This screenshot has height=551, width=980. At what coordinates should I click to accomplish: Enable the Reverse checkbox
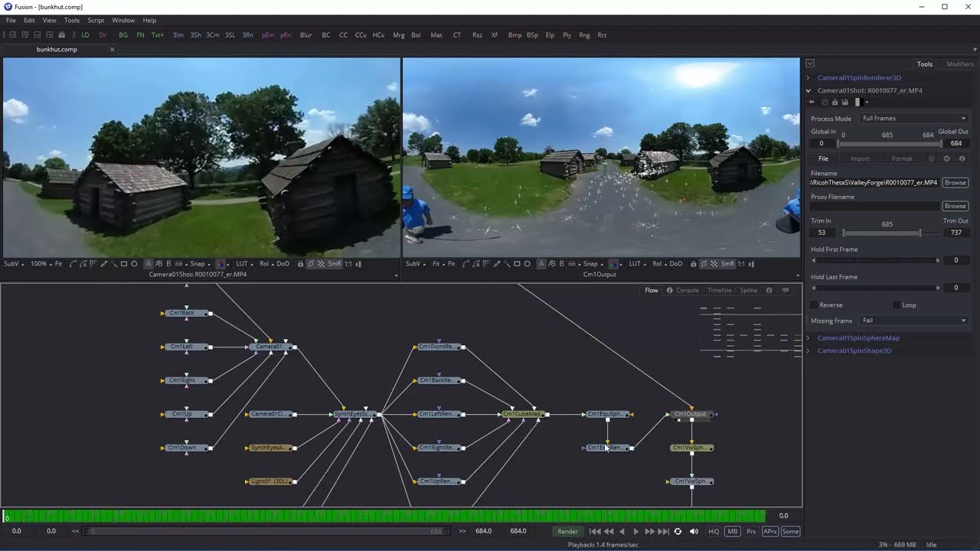815,305
